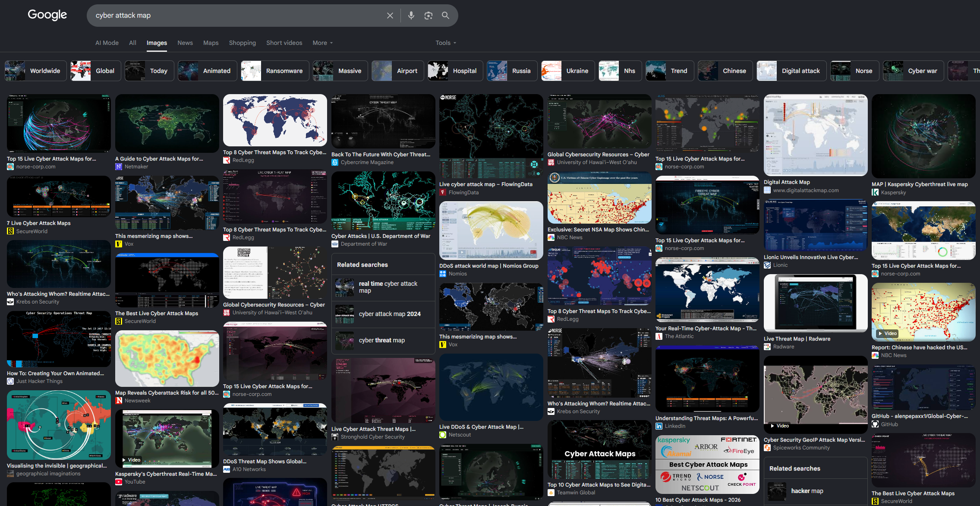Submit search with magnifier icon
The height and width of the screenshot is (506, 980).
[x=446, y=16]
